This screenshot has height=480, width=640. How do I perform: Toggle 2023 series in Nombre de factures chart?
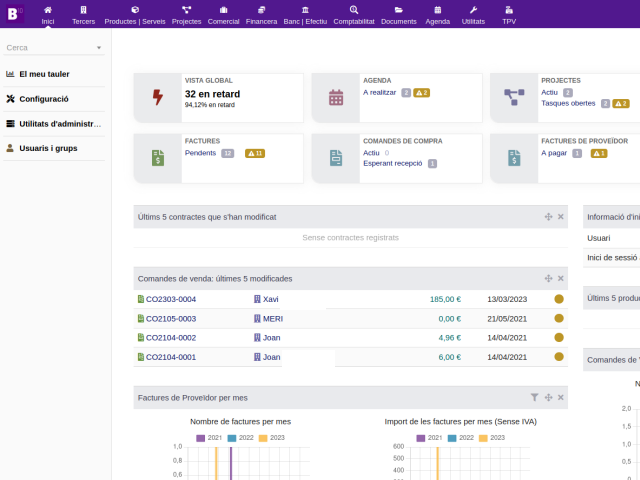[x=271, y=438]
